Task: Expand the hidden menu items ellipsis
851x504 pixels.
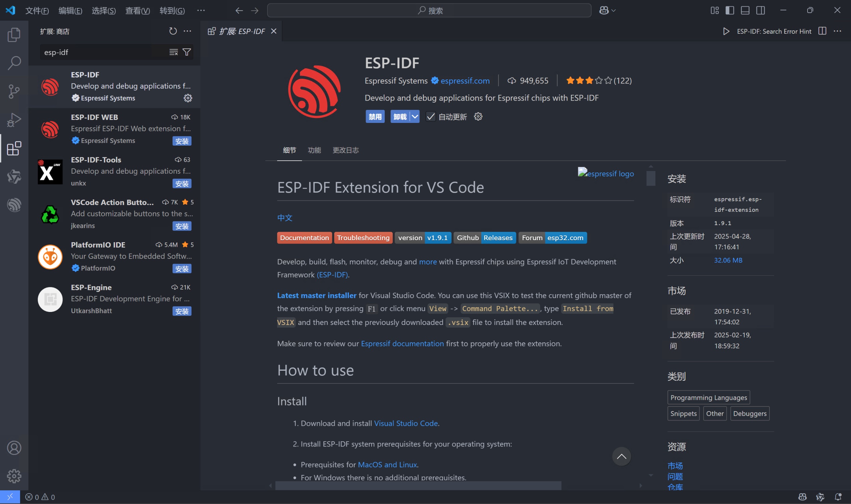Action: tap(201, 11)
